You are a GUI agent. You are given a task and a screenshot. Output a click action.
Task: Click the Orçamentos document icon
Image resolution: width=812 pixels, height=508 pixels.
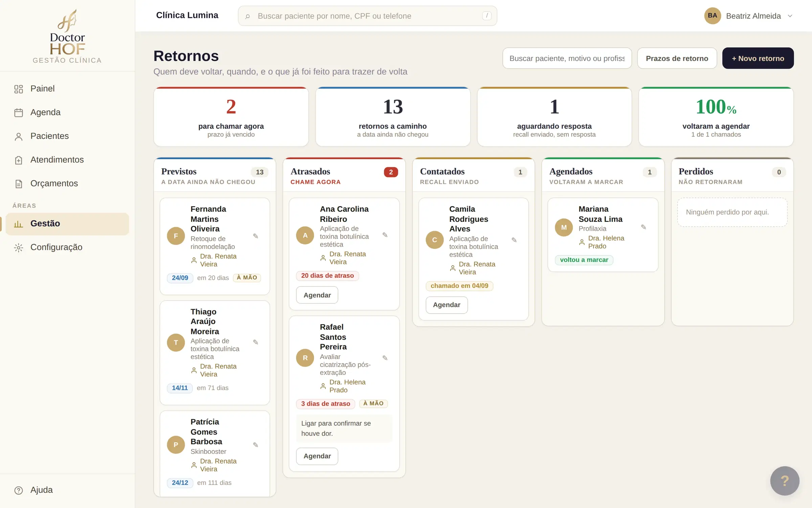pyautogui.click(x=19, y=184)
